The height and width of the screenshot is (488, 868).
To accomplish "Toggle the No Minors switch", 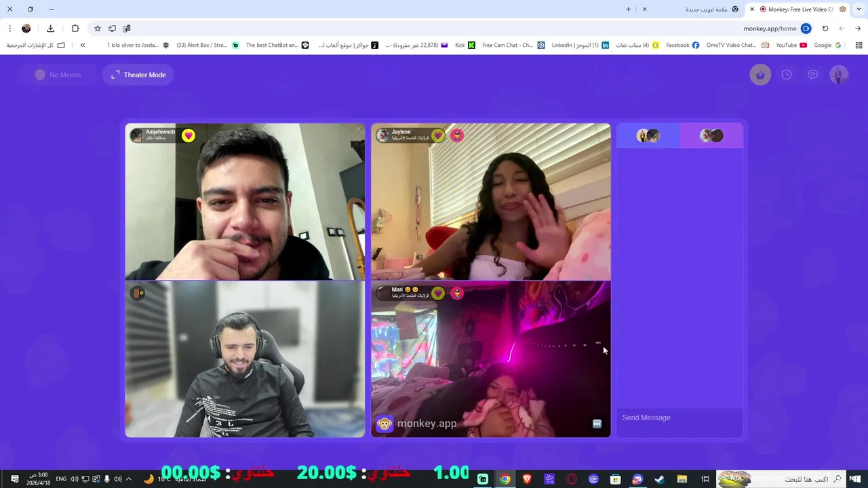I will [x=58, y=75].
